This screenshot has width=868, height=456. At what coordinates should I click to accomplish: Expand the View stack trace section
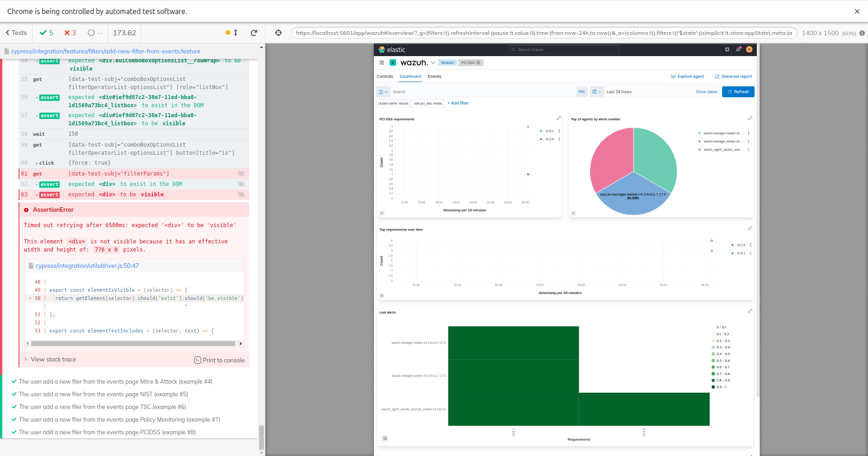pos(53,359)
